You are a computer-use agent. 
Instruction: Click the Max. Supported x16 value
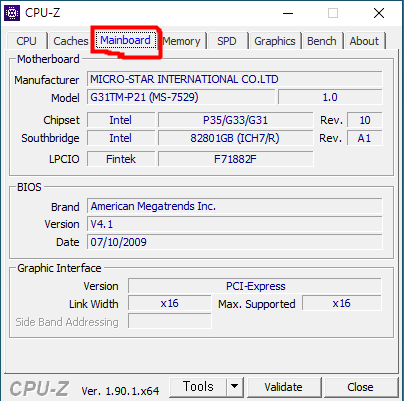tap(342, 303)
